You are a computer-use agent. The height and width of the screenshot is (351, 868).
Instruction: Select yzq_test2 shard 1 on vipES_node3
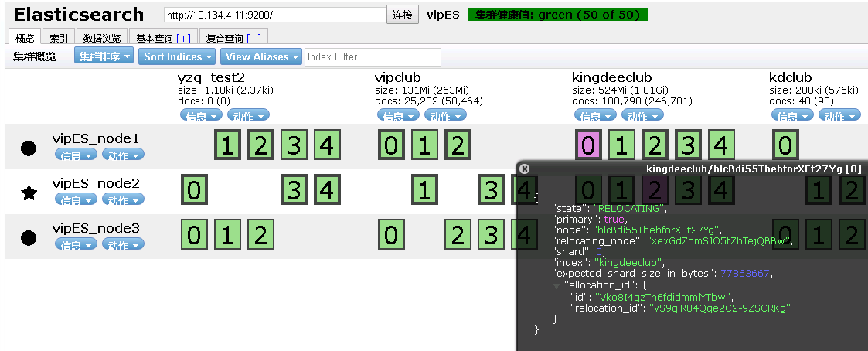coord(227,235)
